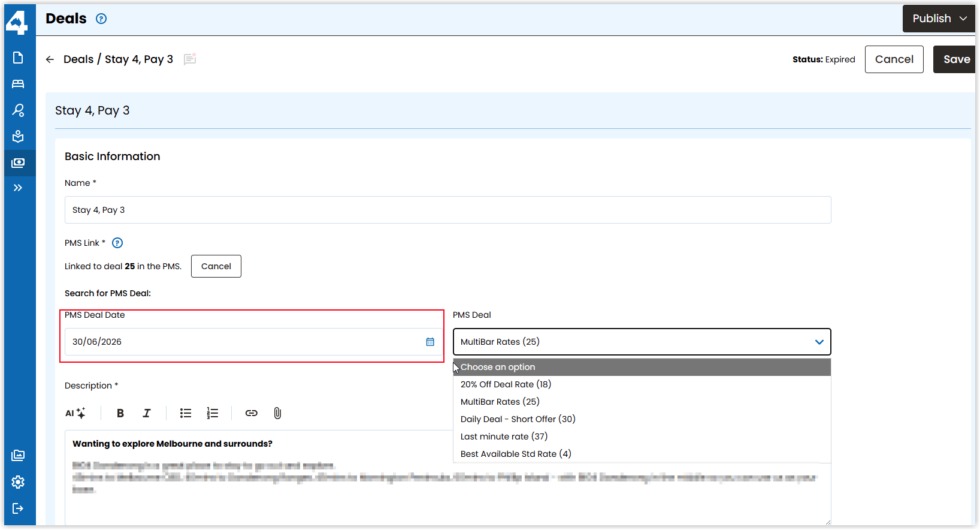Toggle italic formatting in the description editor

click(x=147, y=413)
